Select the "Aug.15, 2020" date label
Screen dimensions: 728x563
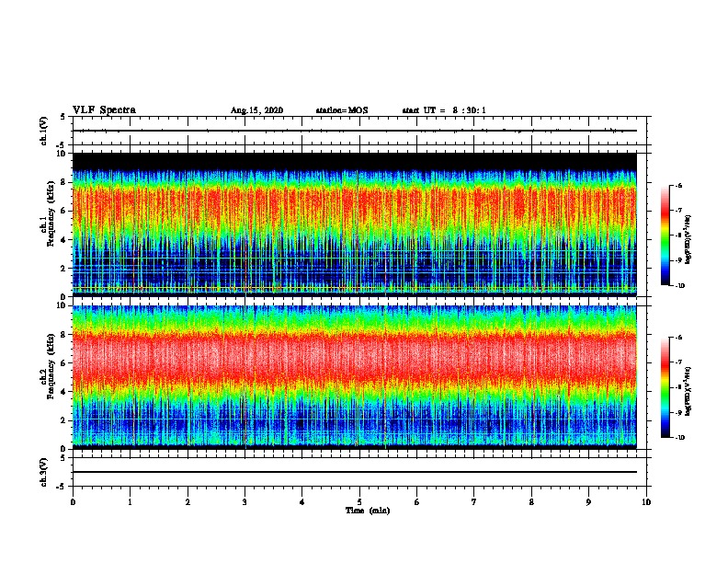tap(256, 110)
